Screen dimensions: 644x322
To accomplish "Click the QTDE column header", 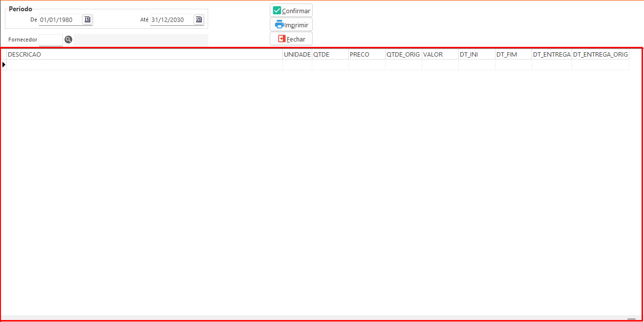I will click(330, 55).
